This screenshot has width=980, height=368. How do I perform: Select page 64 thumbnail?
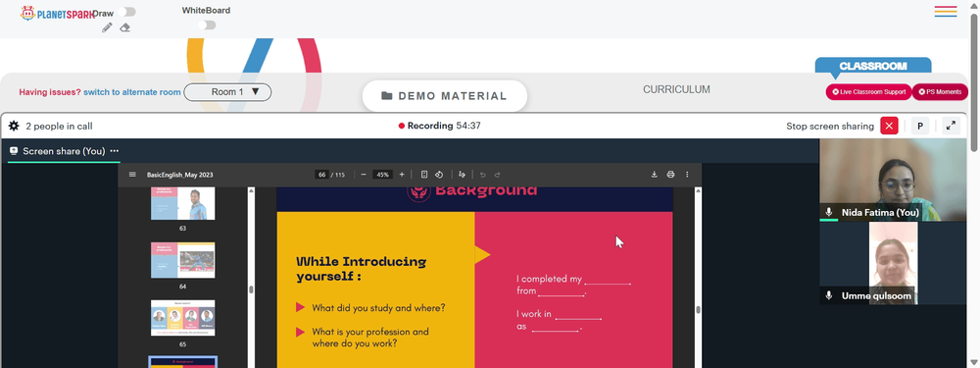pos(182,260)
